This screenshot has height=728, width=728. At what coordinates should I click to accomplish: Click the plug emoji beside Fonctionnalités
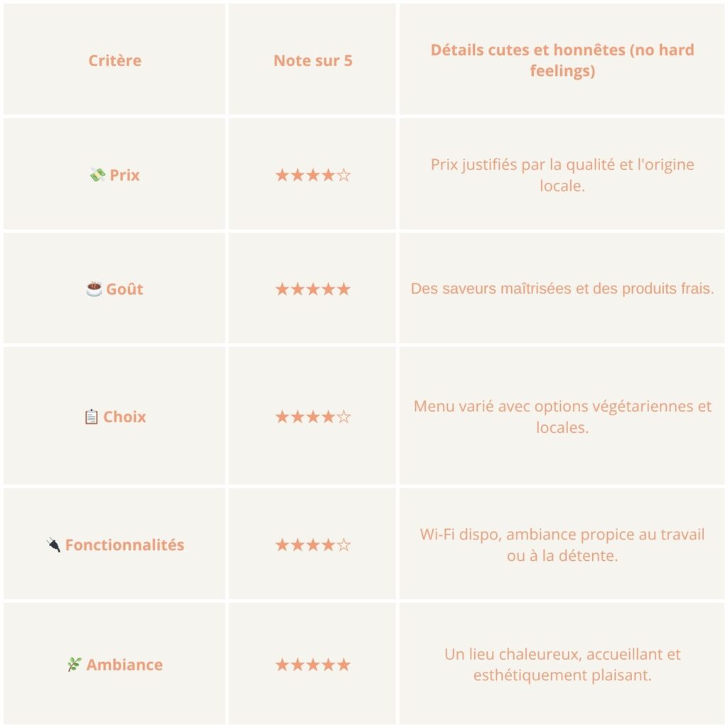pos(53,545)
